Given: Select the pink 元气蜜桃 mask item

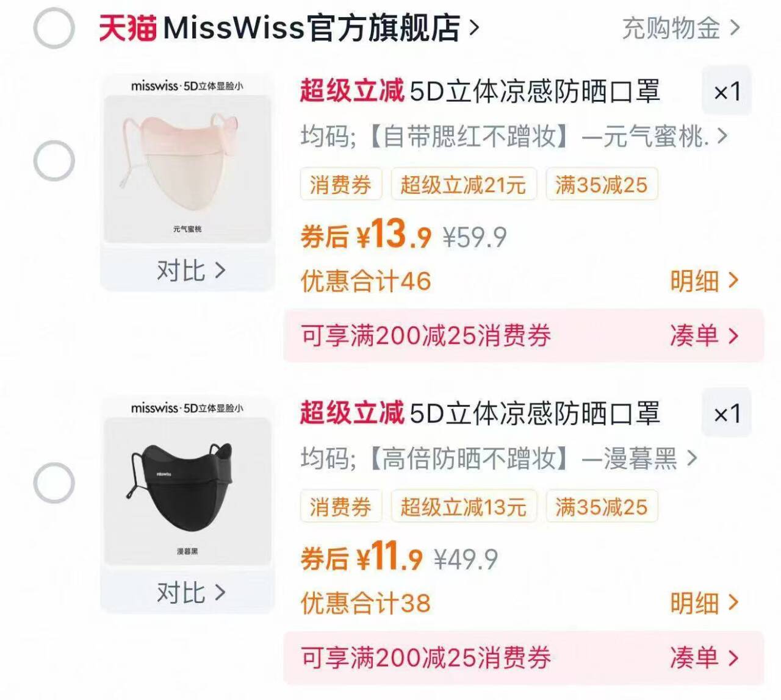Looking at the screenshot, I should point(54,161).
